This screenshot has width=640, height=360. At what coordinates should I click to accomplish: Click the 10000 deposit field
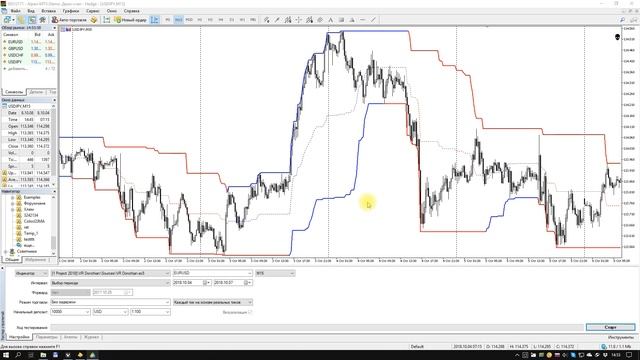click(70, 312)
